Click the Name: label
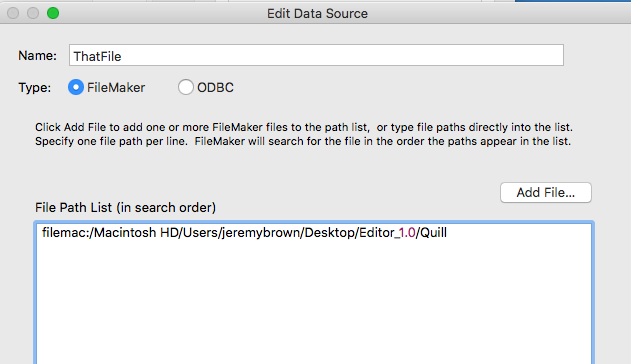Viewport: 631px width, 364px height. pos(37,56)
